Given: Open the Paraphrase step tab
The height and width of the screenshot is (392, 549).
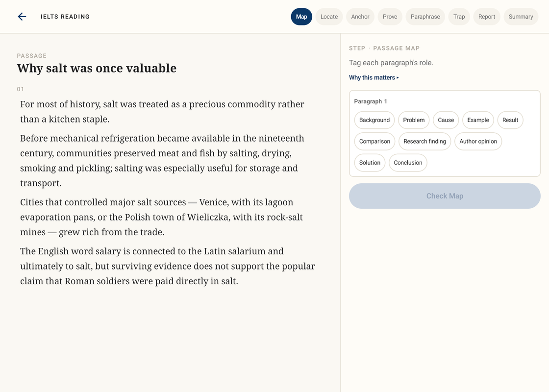Looking at the screenshot, I should pos(425,17).
